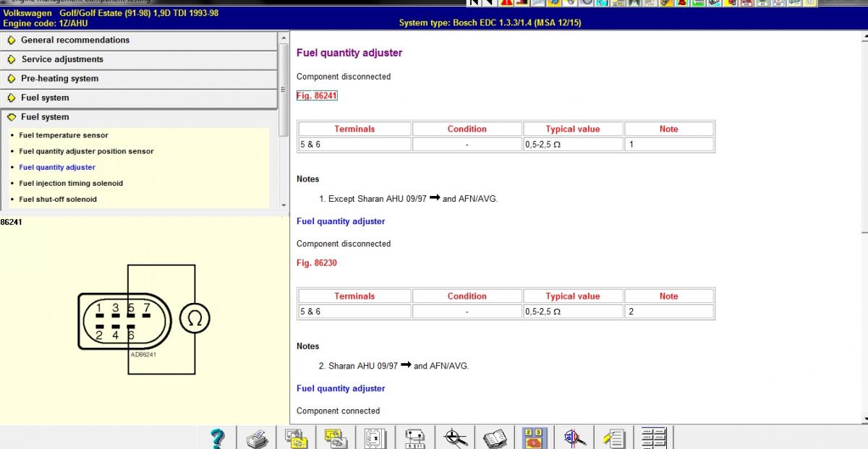Click the notepad with pencil icon
Screen dimensions: 868x449
613,437
